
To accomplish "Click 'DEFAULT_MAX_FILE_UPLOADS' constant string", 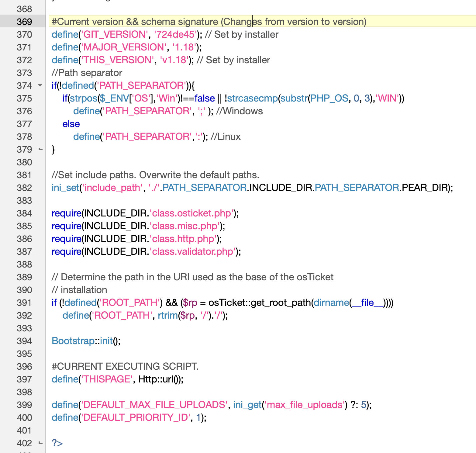I will (x=154, y=405).
